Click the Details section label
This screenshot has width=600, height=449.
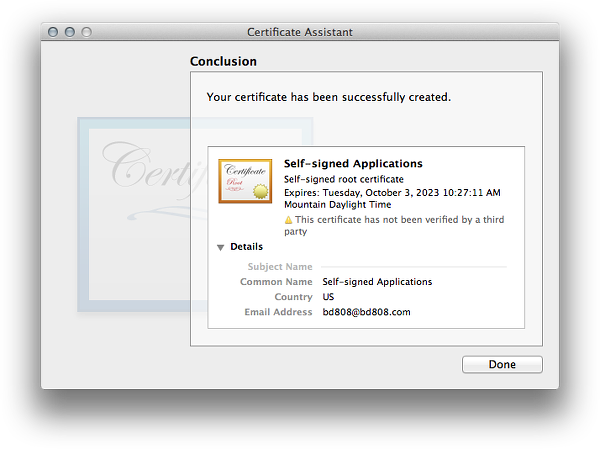246,247
